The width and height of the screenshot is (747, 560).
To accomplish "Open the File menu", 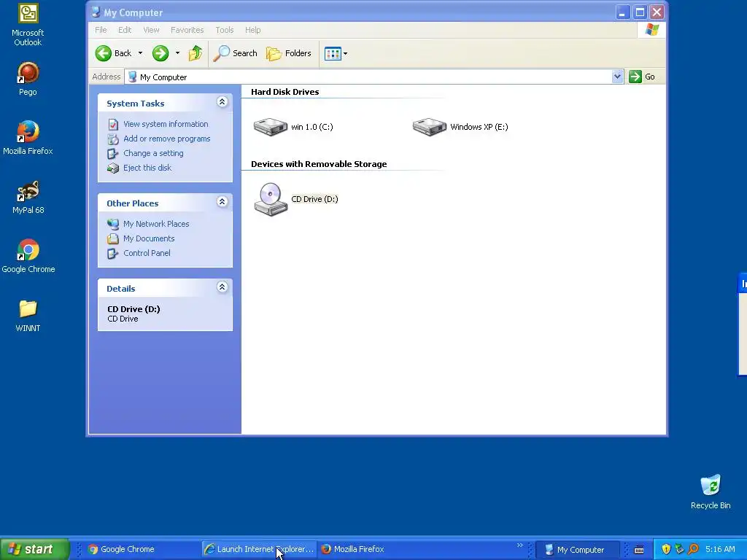I will click(x=101, y=30).
